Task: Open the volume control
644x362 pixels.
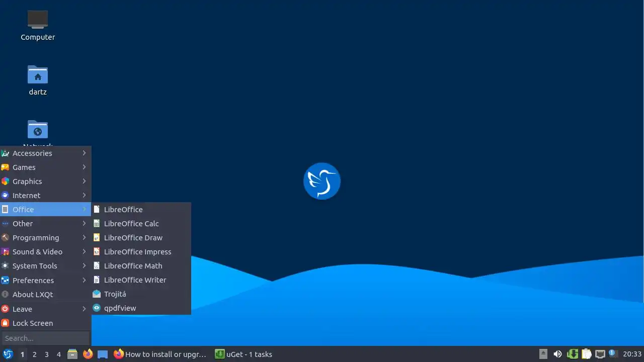Action: click(557, 354)
